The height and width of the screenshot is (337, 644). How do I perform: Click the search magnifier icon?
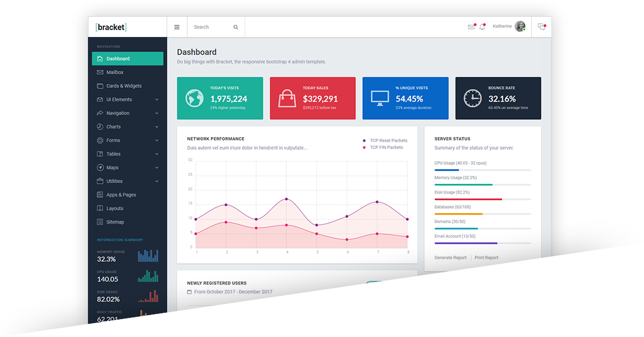pos(235,27)
